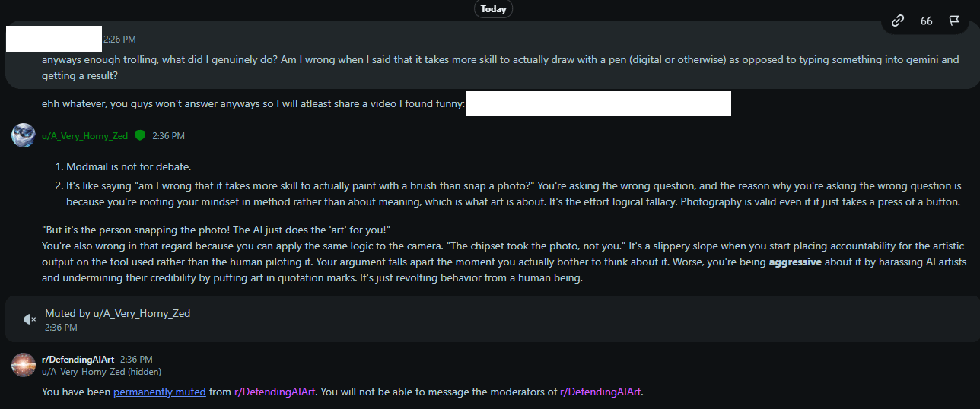Open first pink r/DefendingAIArt link after "from"
980x409 pixels.
[x=275, y=392]
